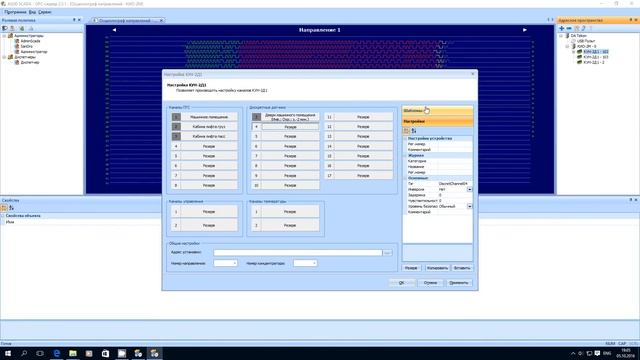The height and width of the screenshot is (360, 640).
Task: Collapse the Журнал property category
Action: pos(405,156)
